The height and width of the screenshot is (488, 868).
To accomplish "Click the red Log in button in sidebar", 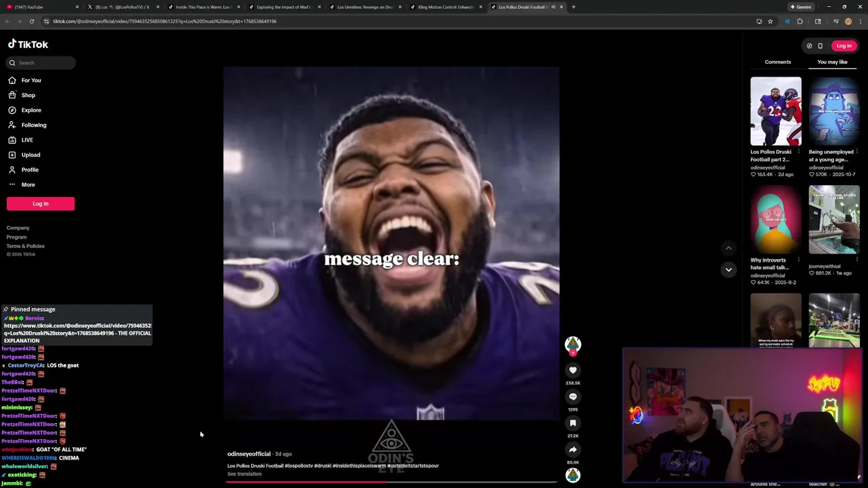I will tap(41, 203).
